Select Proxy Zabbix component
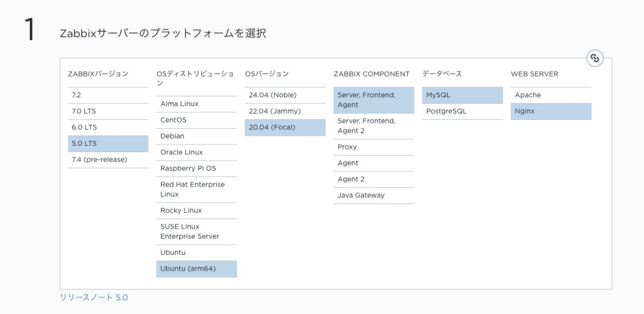The width and height of the screenshot is (644, 314). [x=374, y=147]
